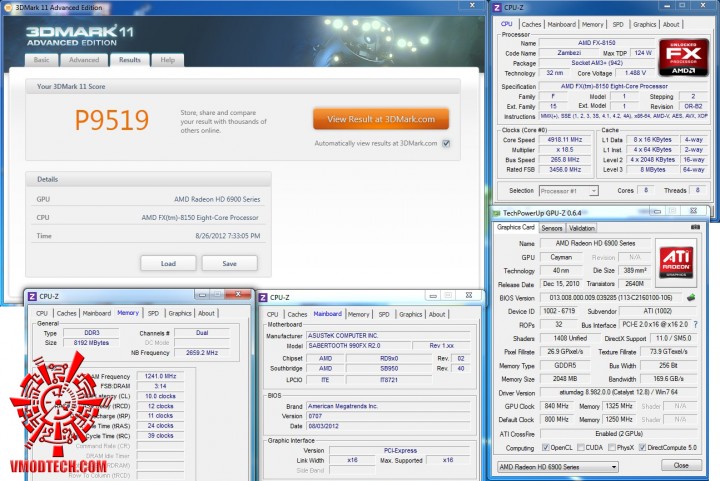The width and height of the screenshot is (720, 481).
Task: Close the CPU-Z Memory window with the red X
Action: 238,294
